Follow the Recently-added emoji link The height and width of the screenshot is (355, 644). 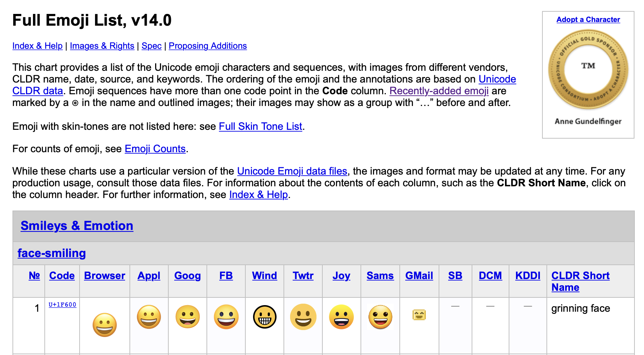coord(439,91)
